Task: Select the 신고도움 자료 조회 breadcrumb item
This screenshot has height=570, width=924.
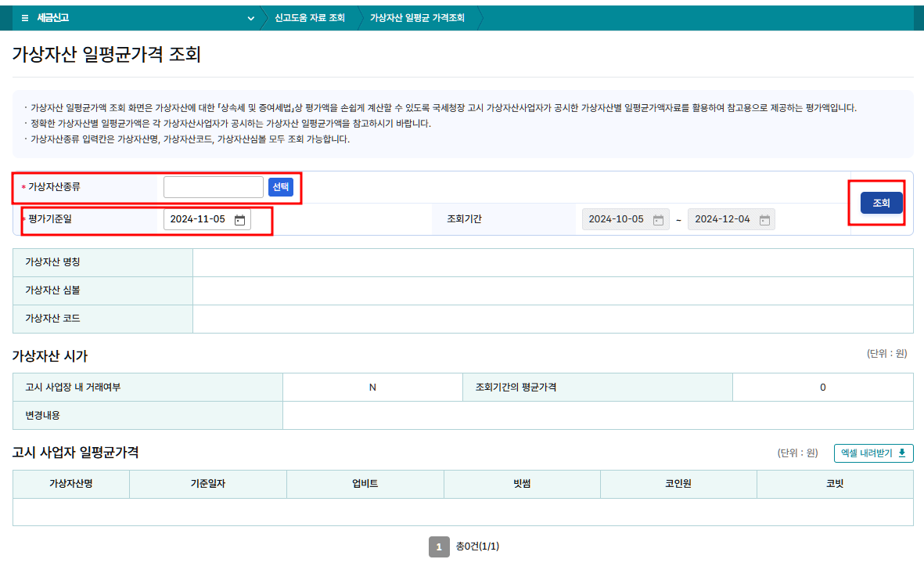Action: point(310,16)
